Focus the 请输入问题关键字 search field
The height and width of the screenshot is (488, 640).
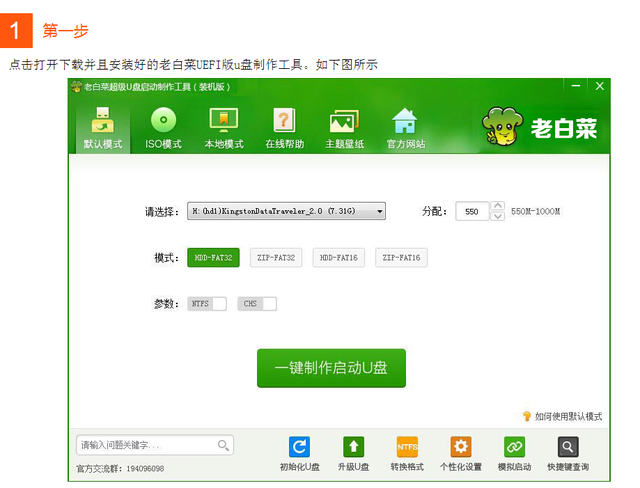155,445
